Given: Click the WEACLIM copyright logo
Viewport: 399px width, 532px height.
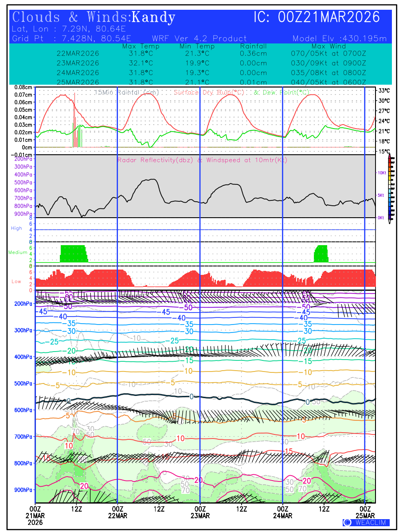Looking at the screenshot, I should click(366, 522).
